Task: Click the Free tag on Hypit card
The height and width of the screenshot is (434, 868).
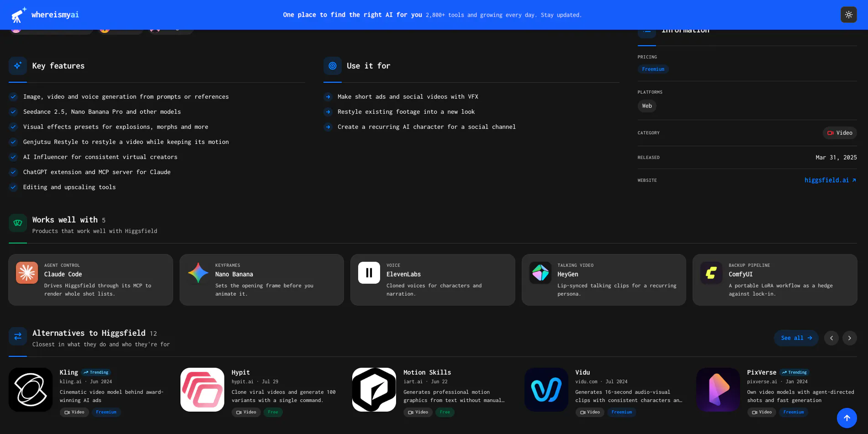Action: pos(273,412)
